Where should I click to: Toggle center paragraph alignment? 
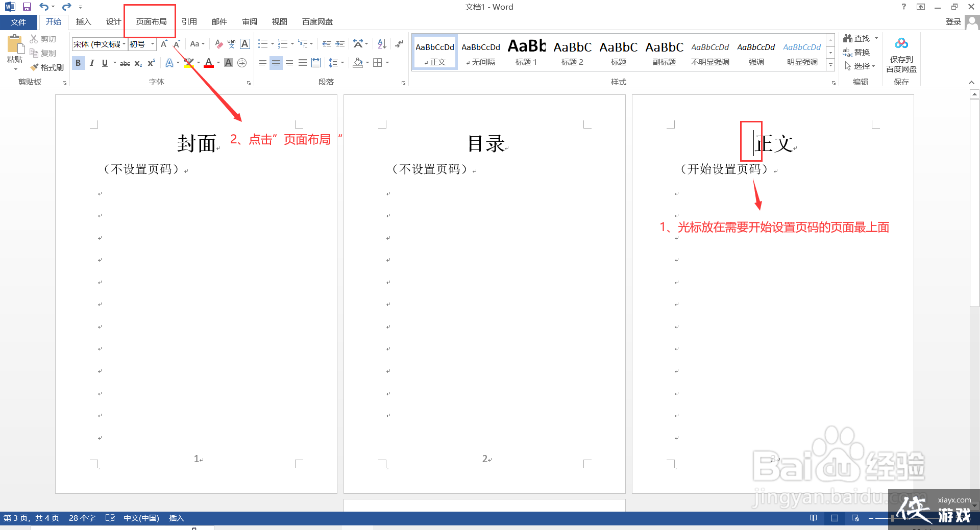[x=276, y=63]
